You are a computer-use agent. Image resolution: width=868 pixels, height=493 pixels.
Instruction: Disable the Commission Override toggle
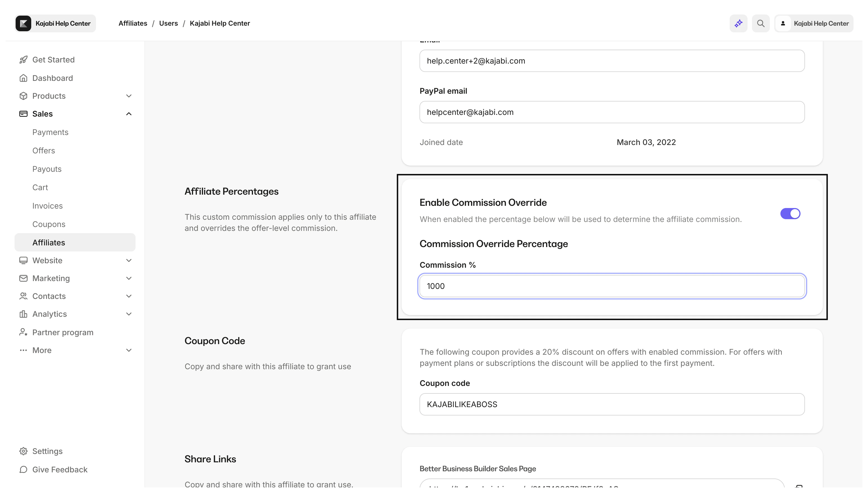click(x=790, y=214)
